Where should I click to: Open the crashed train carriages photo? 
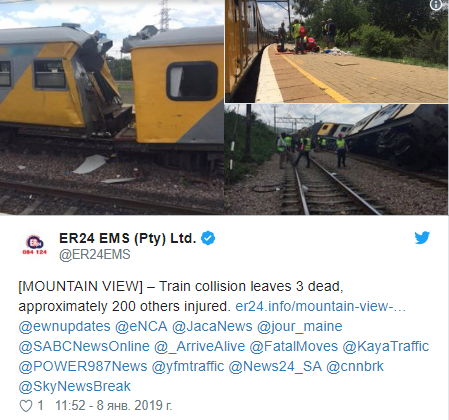(112, 107)
